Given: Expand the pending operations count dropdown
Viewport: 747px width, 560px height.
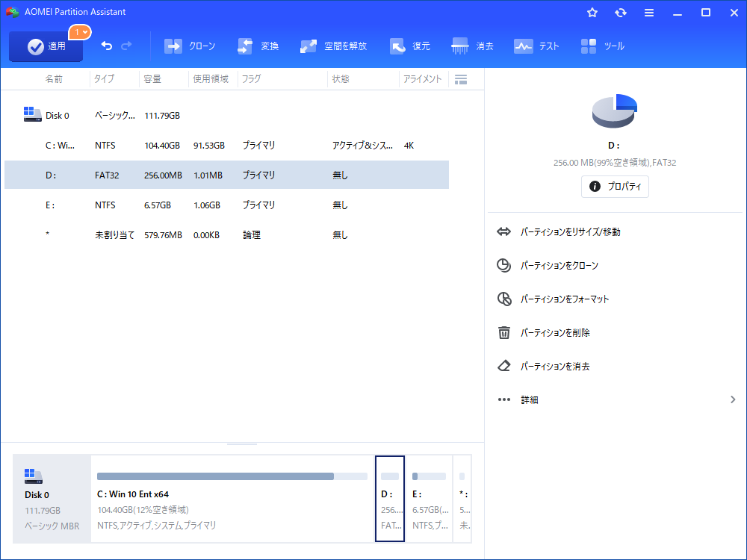Looking at the screenshot, I should point(80,32).
